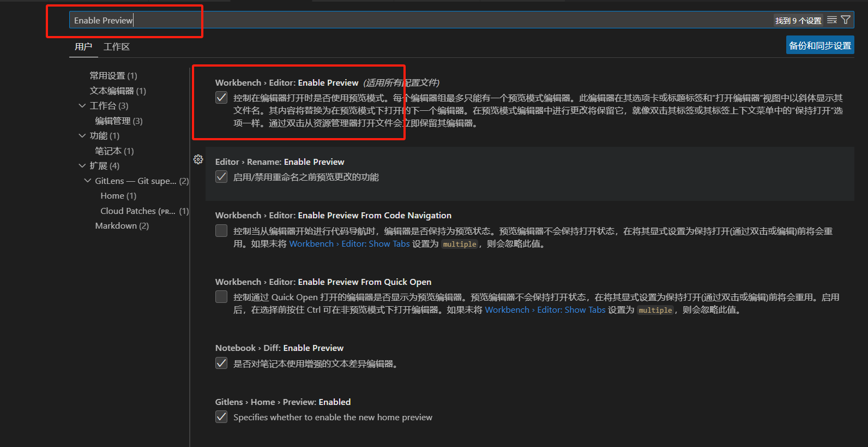Click Enable Preview From Code Navigation title
The image size is (868, 447).
(x=333, y=215)
